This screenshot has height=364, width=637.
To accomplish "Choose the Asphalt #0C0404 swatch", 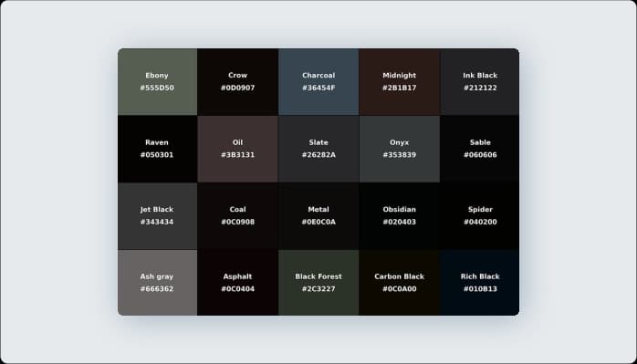I will pos(237,282).
